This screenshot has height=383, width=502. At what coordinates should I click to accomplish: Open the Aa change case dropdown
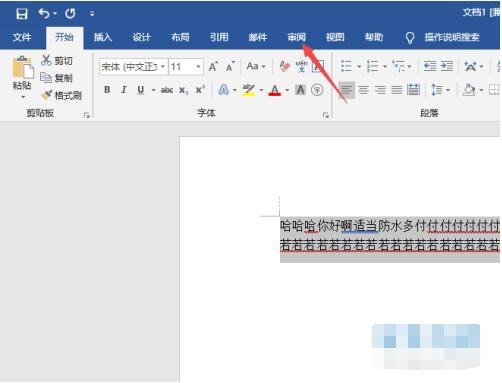coord(256,66)
